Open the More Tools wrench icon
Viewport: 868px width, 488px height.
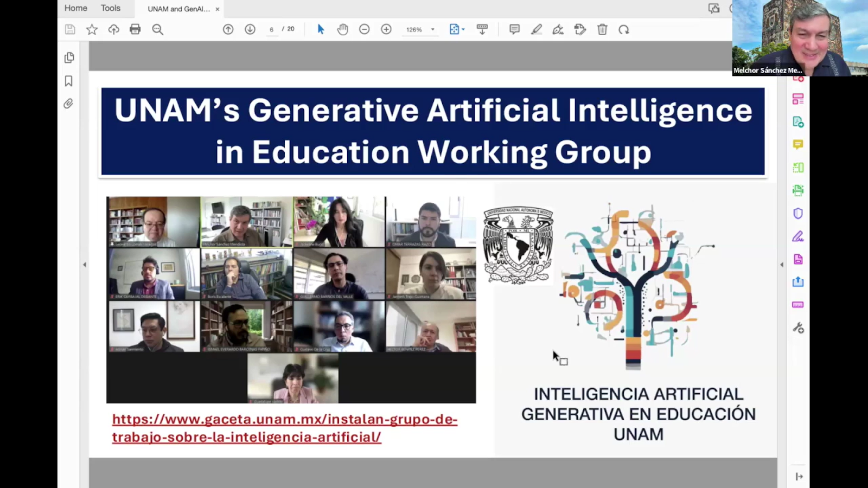(798, 328)
